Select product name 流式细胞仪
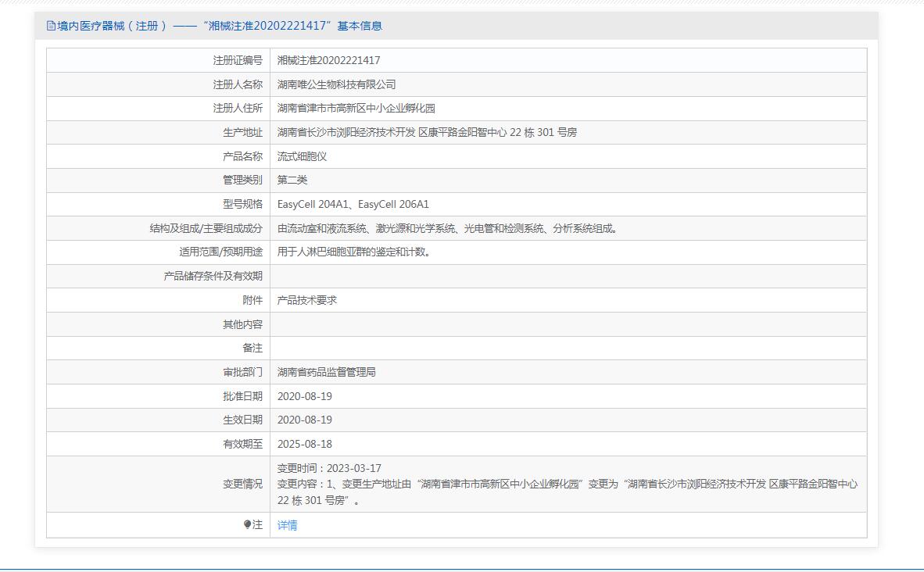The width and height of the screenshot is (924, 572). [303, 156]
